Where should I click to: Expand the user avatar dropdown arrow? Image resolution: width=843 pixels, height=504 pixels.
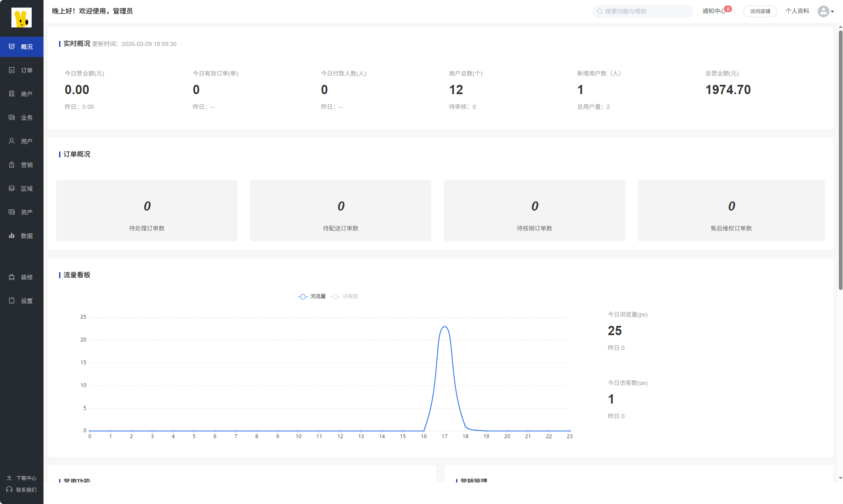(x=832, y=11)
